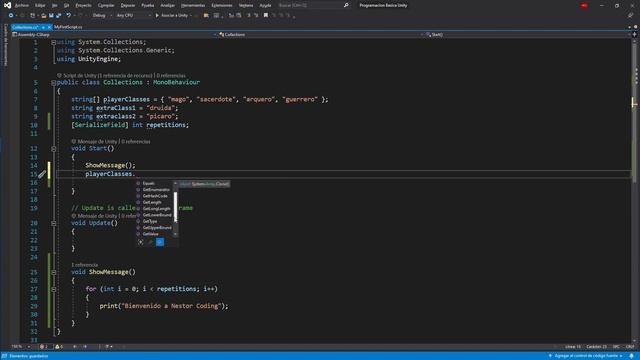
Task: Collapse the Collections class region
Action: (53, 82)
